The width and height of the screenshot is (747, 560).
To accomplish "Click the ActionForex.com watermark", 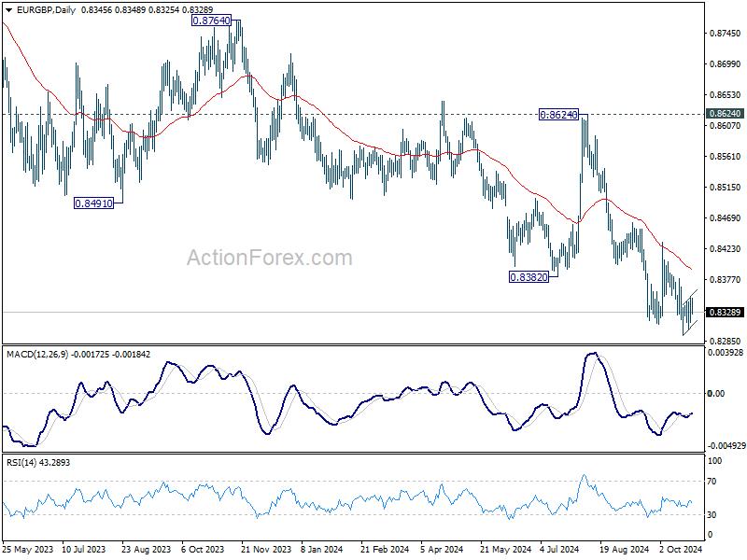I will point(269,258).
